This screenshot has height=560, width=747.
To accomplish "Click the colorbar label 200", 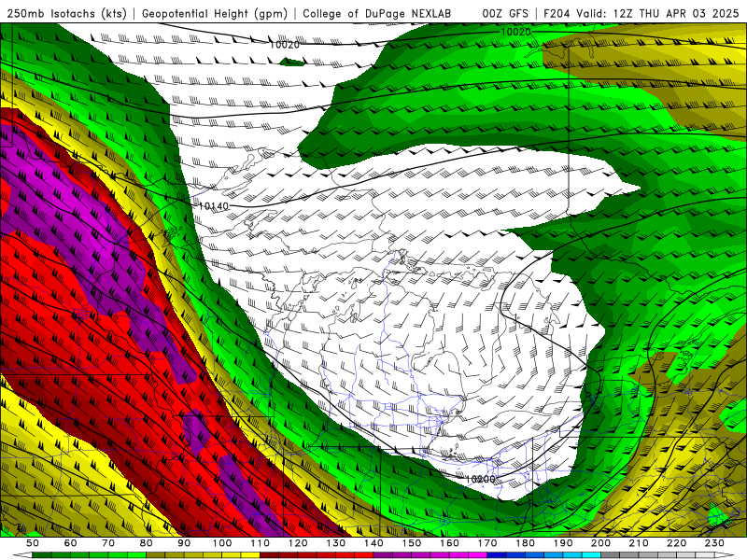I will tap(600, 543).
